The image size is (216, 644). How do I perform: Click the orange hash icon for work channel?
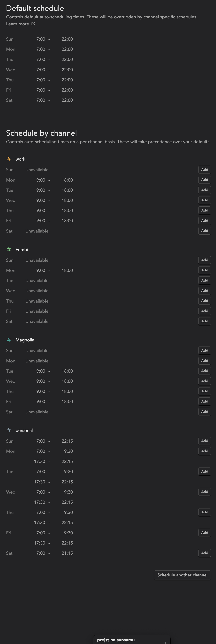point(9,159)
